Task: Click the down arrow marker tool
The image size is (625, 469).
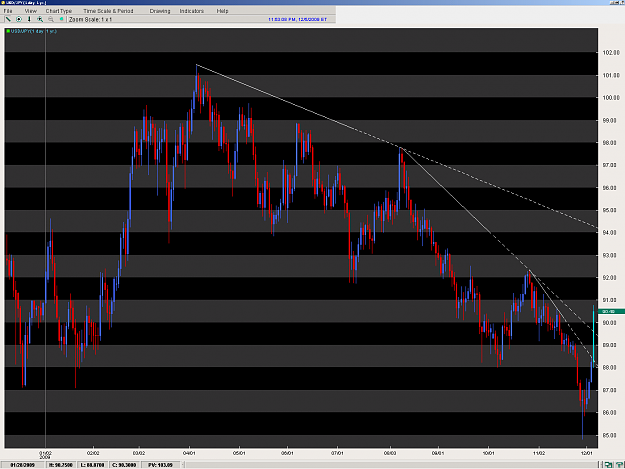Action: tap(29, 19)
